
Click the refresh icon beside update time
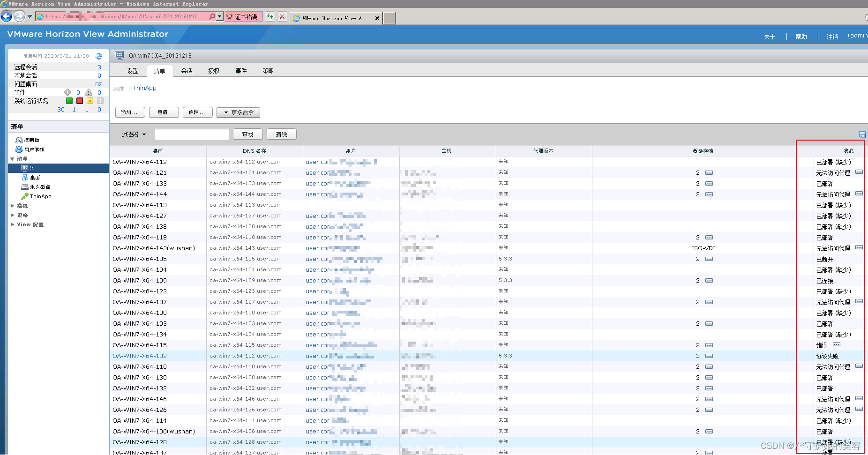click(x=99, y=56)
